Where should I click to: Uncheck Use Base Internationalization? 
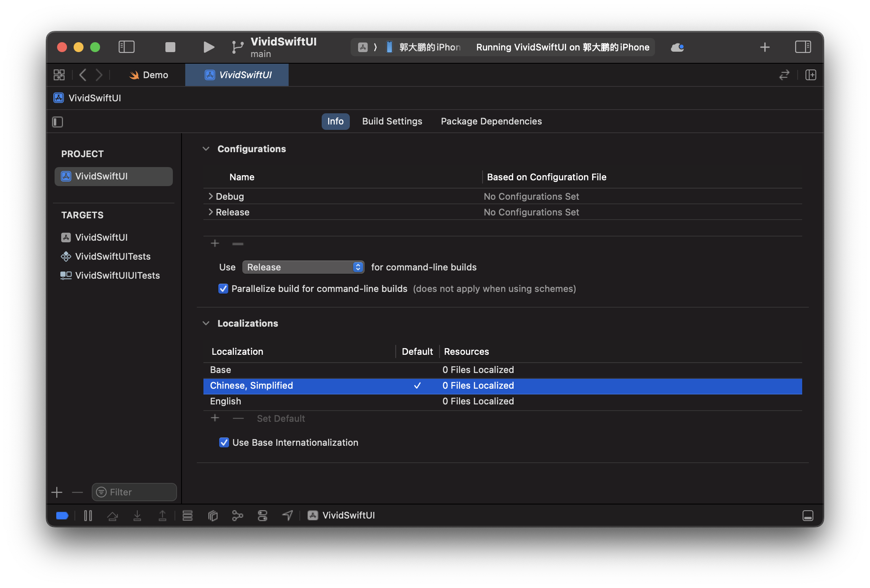click(x=224, y=442)
